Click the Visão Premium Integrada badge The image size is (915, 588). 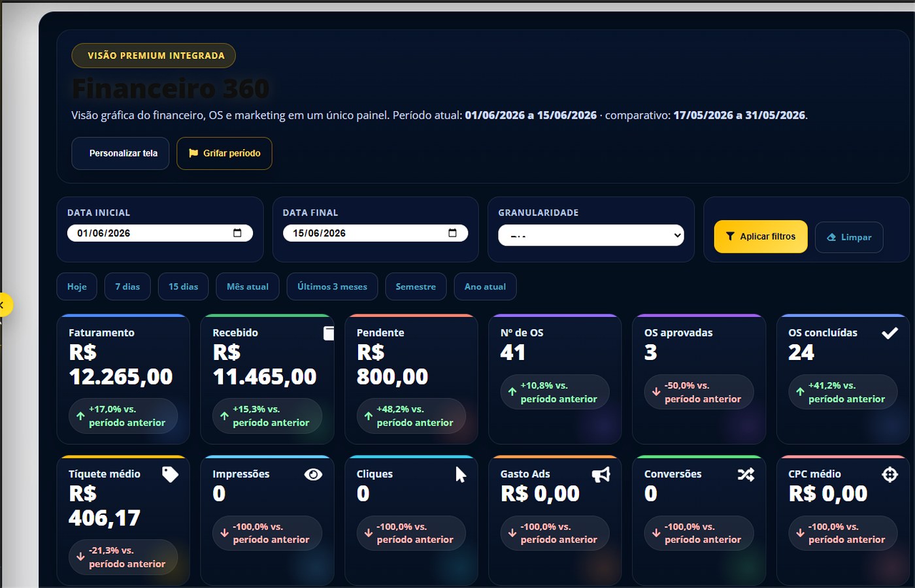pyautogui.click(x=154, y=56)
